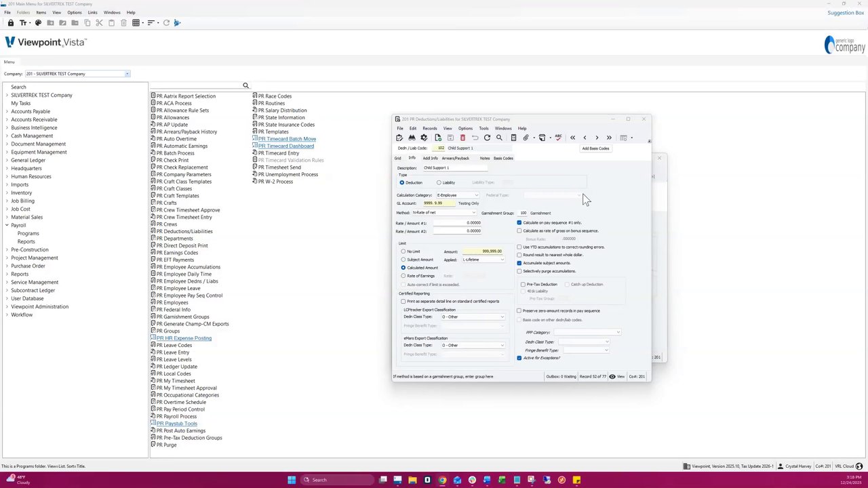Open the Calculation Category dropdown

tap(477, 195)
